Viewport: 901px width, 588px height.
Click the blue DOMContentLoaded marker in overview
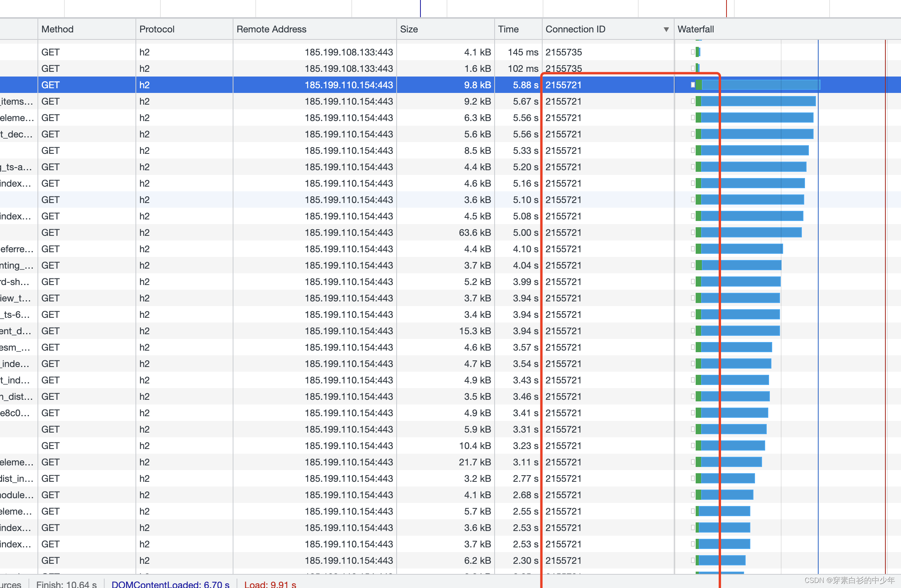tap(420, 8)
